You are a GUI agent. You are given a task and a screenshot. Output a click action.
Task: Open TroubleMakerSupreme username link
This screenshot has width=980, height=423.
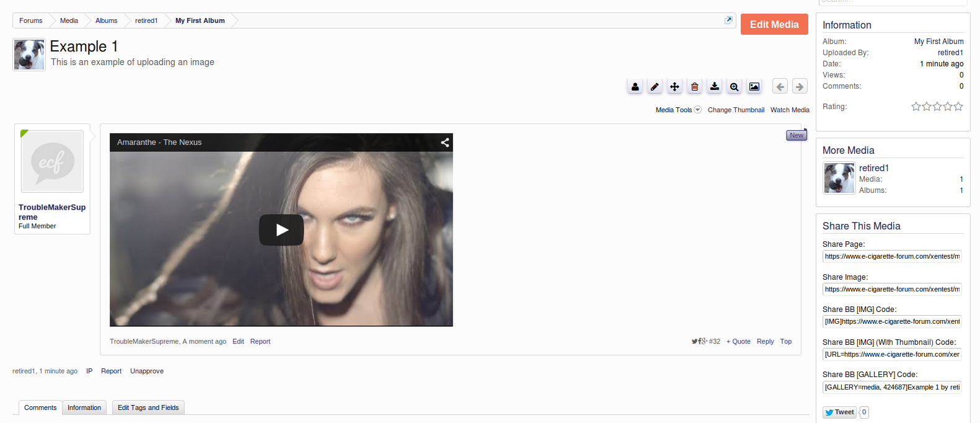pos(52,212)
